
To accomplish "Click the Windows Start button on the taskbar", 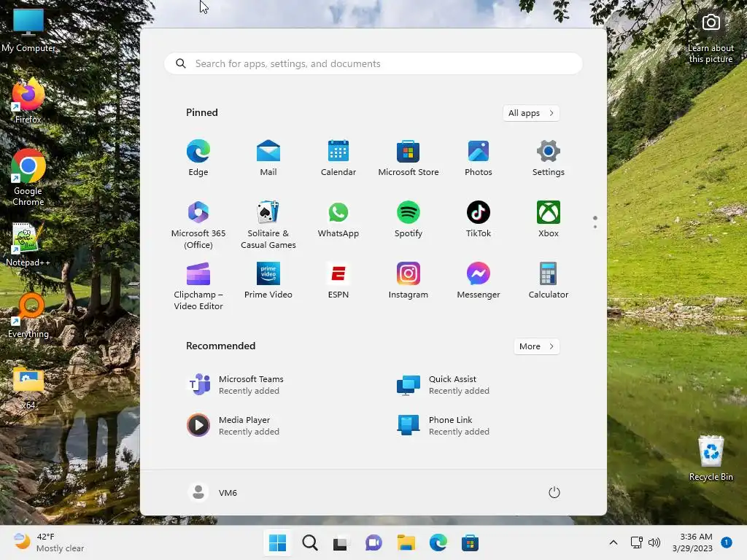I will click(278, 542).
